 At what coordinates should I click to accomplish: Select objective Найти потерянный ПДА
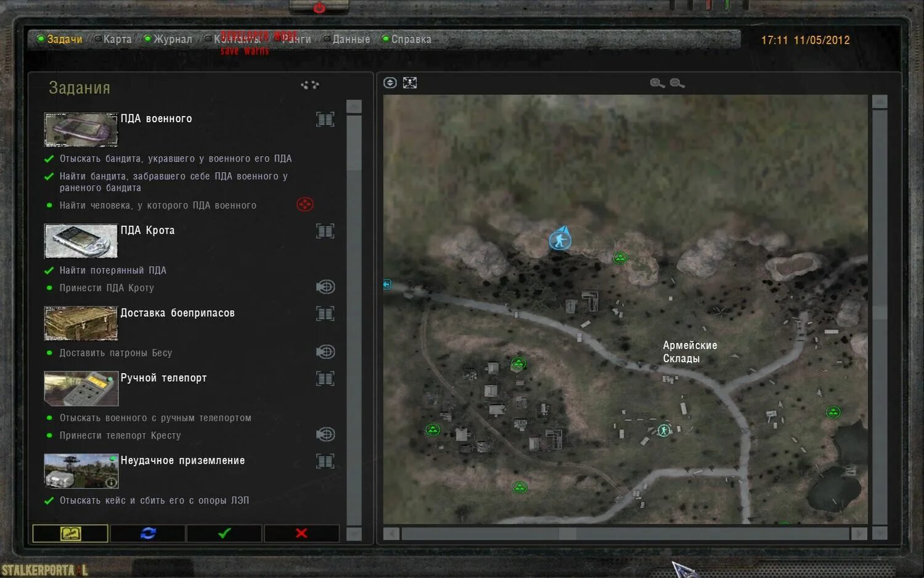click(113, 270)
